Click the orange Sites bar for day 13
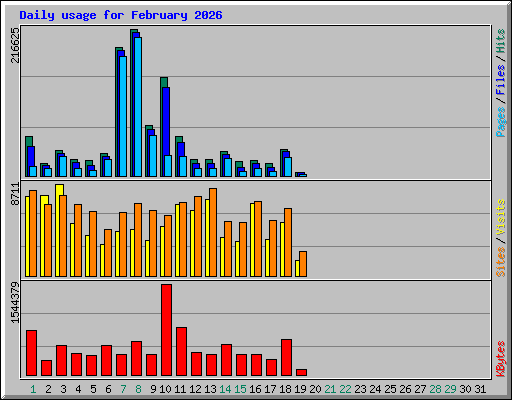The image size is (512, 400). pos(213,232)
